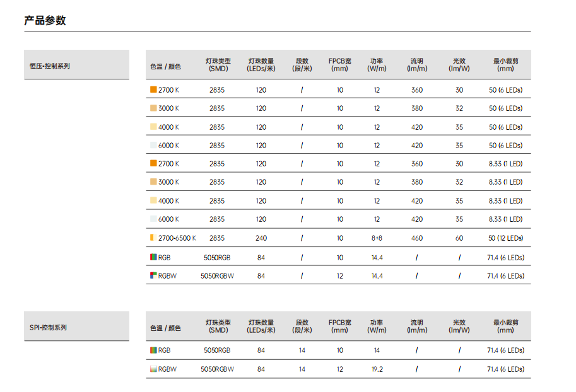Select the SPI-控制系列 section label
This screenshot has width=576, height=392.
[48, 327]
